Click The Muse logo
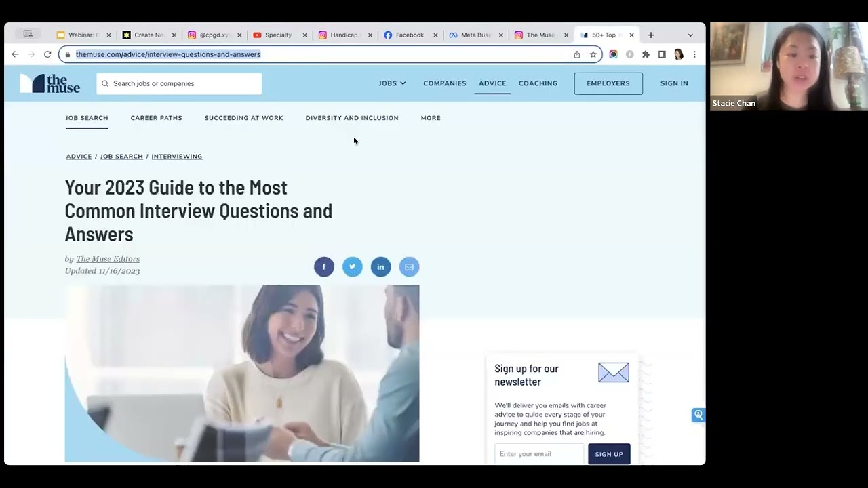Screen dimensions: 868x488 click(50, 83)
